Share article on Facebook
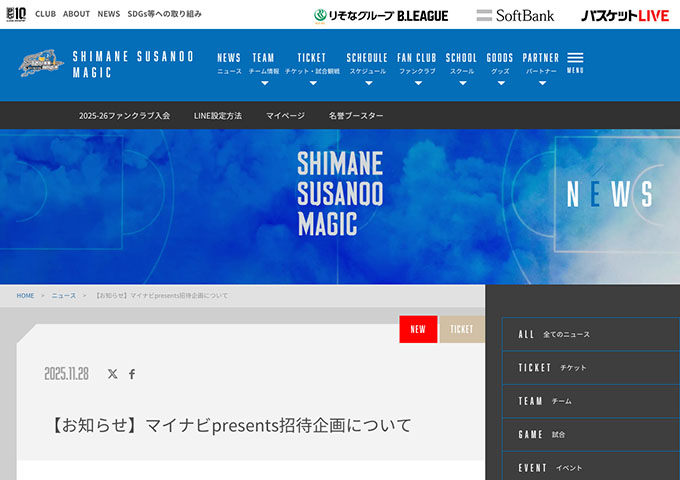This screenshot has height=480, width=680. [x=132, y=374]
